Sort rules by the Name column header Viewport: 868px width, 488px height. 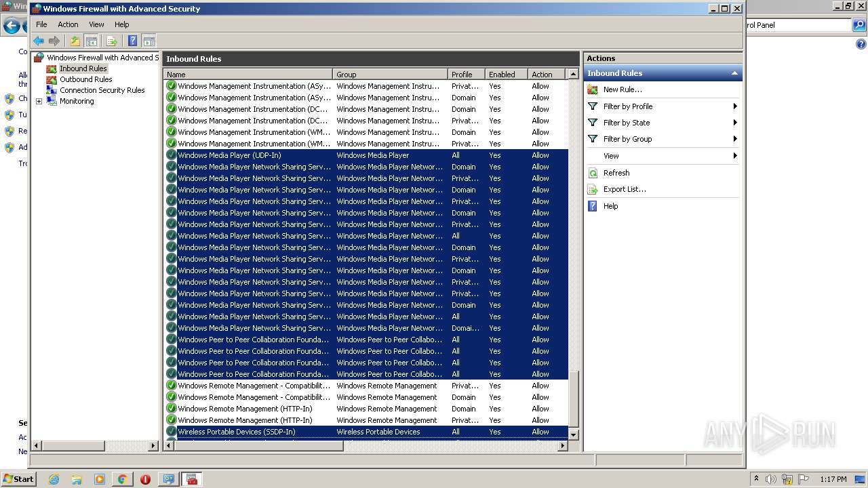[248, 75]
